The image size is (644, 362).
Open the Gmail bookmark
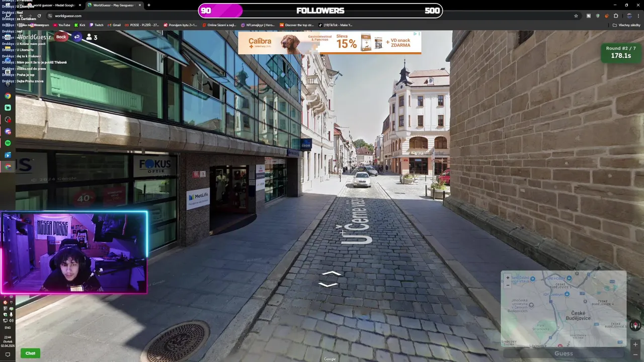114,25
